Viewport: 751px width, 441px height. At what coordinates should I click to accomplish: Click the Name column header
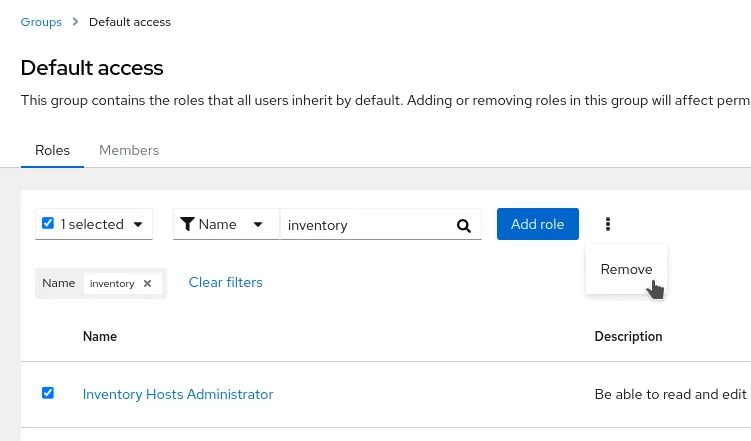click(x=100, y=336)
